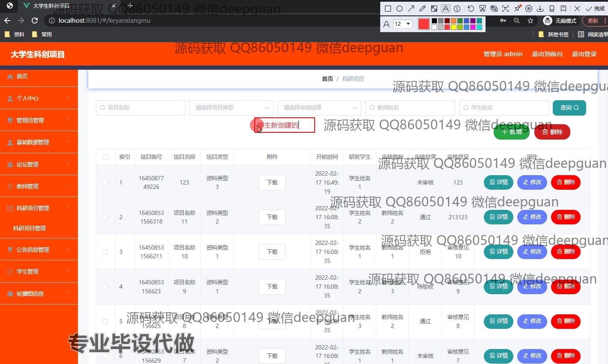608x364 pixels.
Task: Select the ellipse annotation tool
Action: [399, 9]
